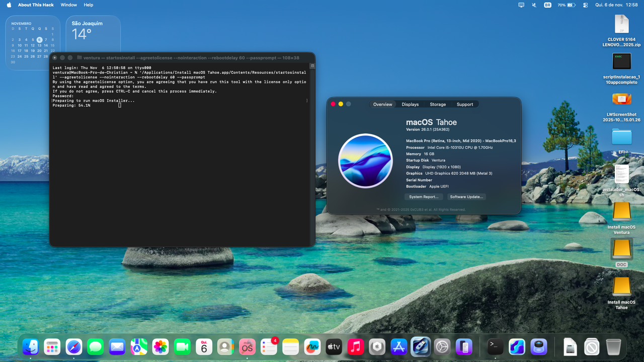Image resolution: width=644 pixels, height=362 pixels.
Task: Open About This Hack app menu
Action: click(x=36, y=5)
